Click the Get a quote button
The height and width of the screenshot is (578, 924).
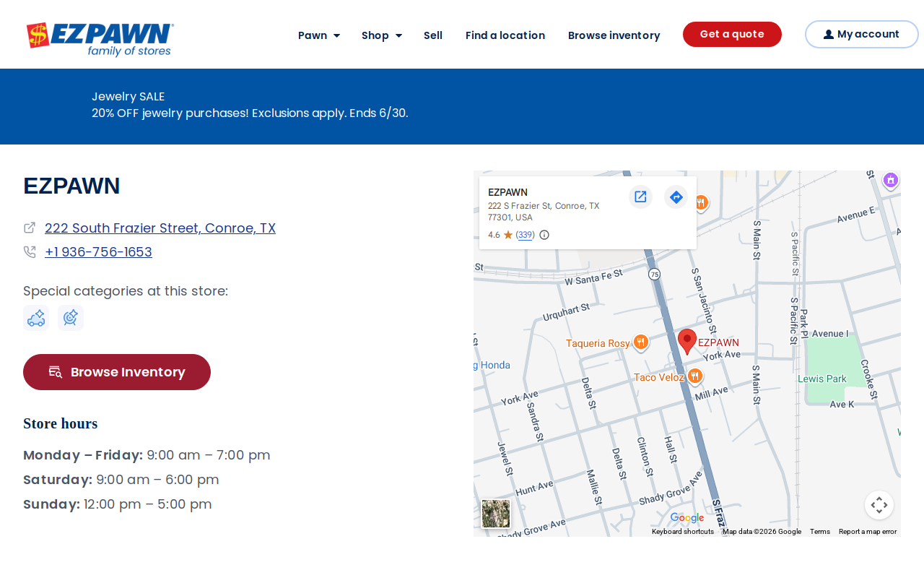click(732, 34)
